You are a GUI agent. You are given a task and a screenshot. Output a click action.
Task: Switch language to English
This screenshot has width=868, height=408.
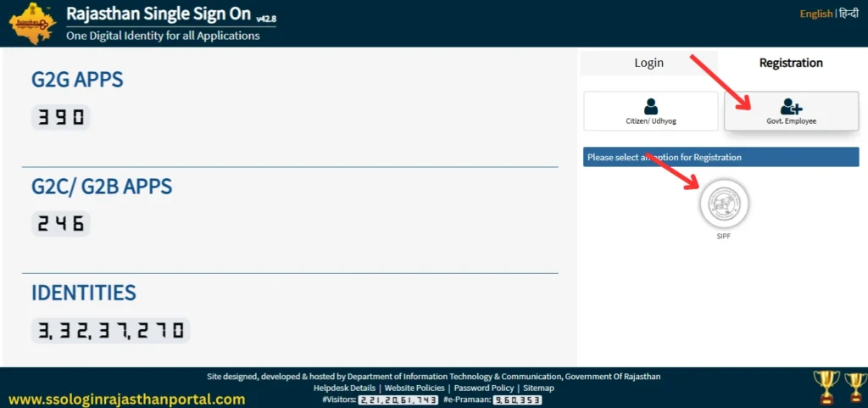(x=816, y=14)
